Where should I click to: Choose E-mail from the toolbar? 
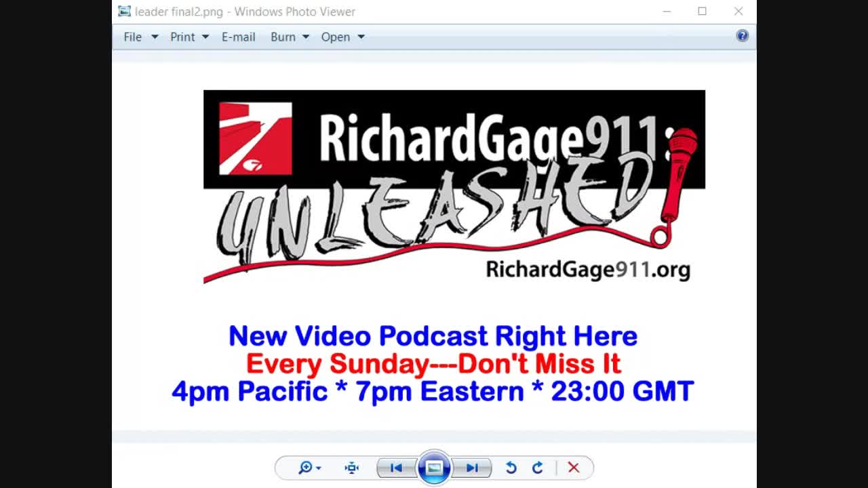(239, 37)
